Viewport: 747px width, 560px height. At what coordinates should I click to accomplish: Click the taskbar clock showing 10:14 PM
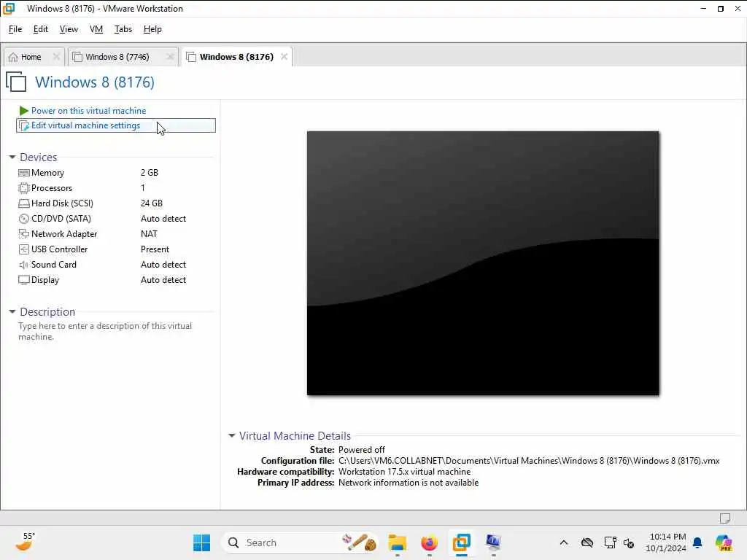tap(667, 542)
